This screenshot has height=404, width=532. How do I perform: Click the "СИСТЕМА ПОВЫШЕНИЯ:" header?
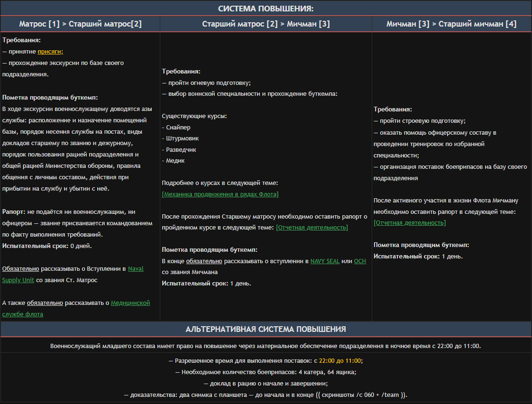click(266, 9)
